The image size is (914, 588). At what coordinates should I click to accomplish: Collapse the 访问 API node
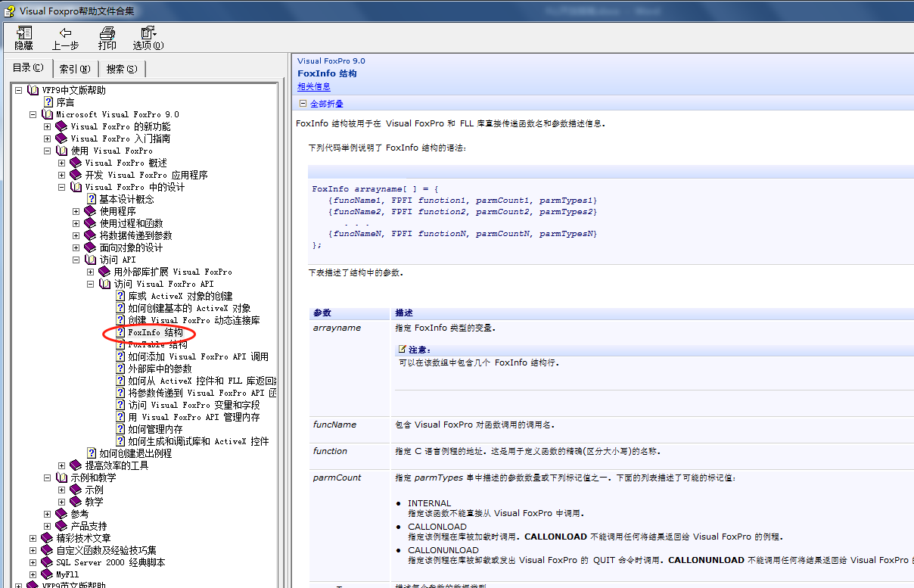coord(76,260)
